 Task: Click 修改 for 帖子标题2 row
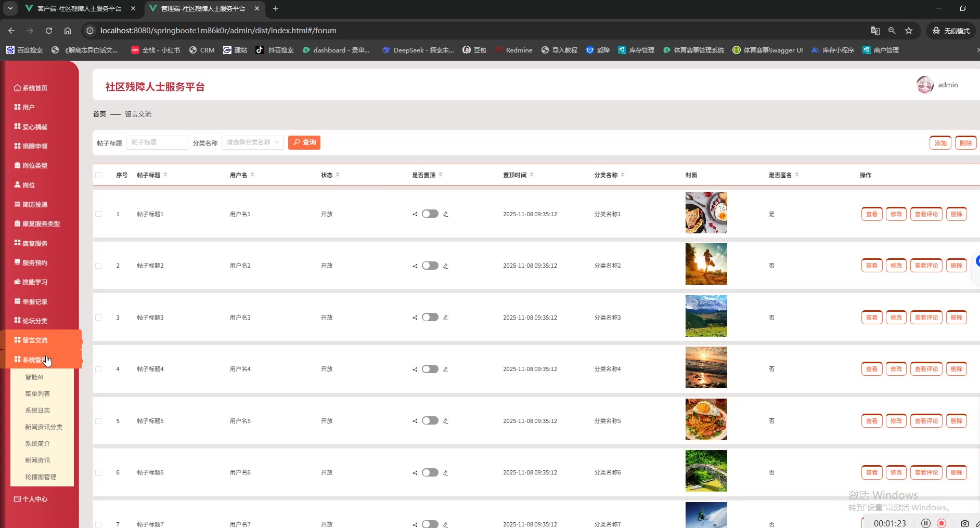(896, 266)
